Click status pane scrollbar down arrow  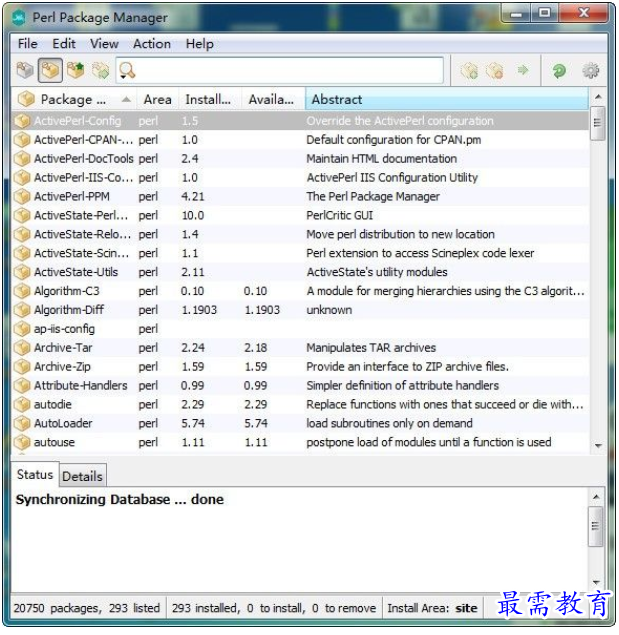tap(596, 582)
